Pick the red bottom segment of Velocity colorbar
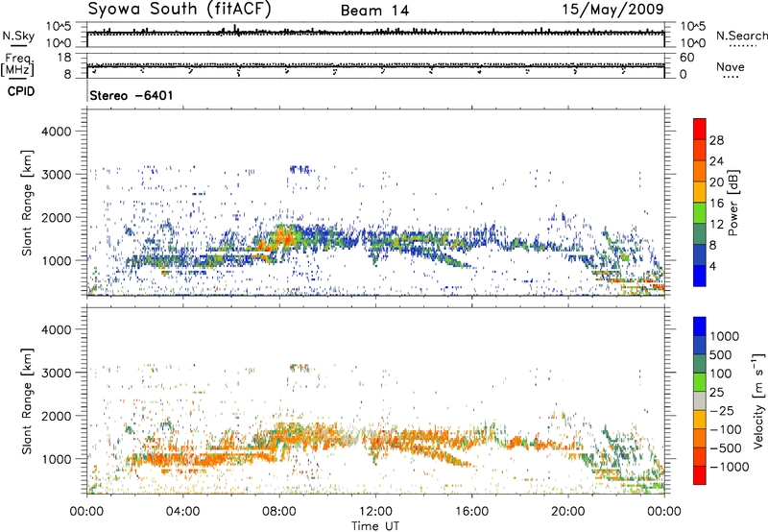 (x=700, y=475)
